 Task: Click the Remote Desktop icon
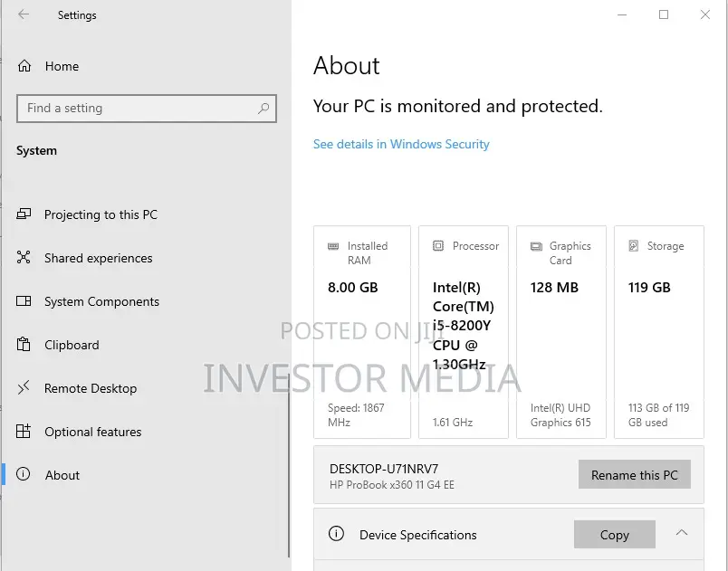24,387
